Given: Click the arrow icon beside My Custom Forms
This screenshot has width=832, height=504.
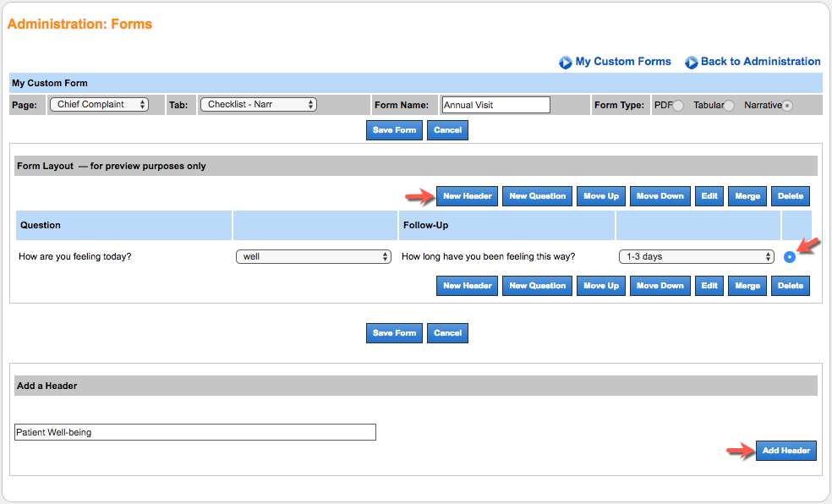Looking at the screenshot, I should pos(565,62).
